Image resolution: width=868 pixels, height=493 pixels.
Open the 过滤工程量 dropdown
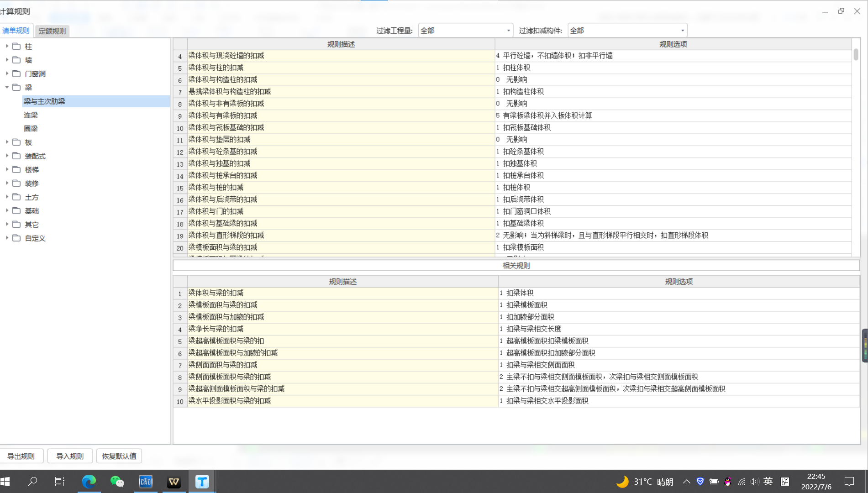tap(466, 31)
